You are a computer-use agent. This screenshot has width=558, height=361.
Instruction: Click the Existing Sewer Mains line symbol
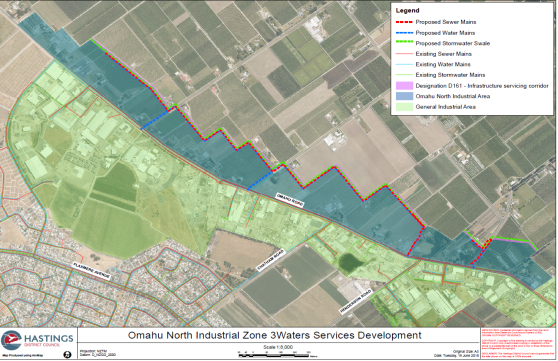coord(404,54)
